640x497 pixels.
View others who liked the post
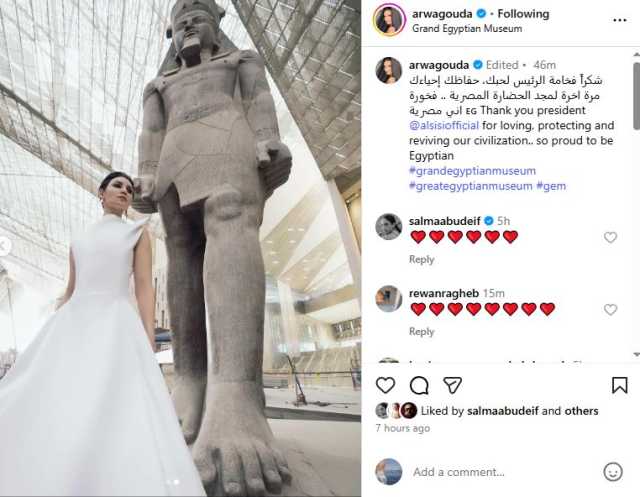581,411
